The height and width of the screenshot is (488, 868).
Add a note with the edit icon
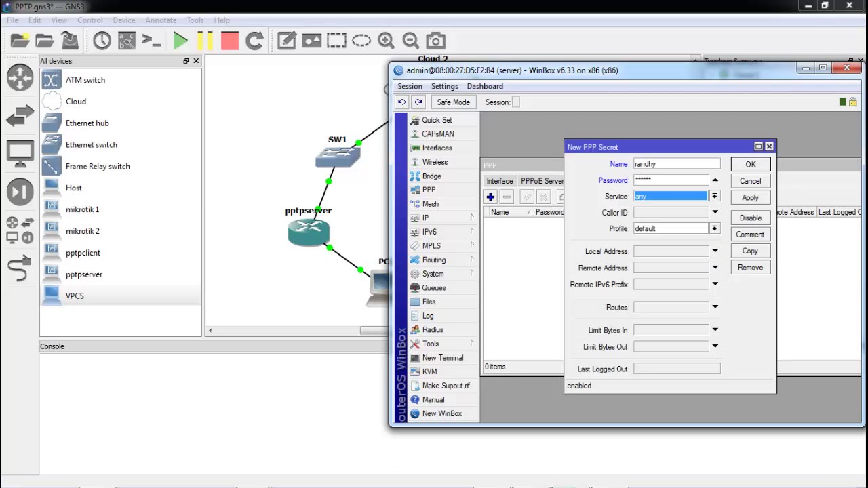pos(287,41)
